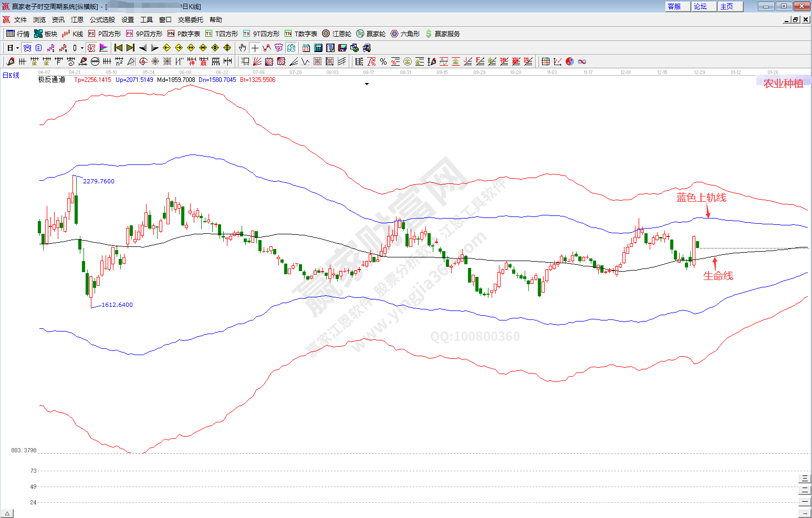Toggle the crosshair cursor button
The width and height of the screenshot is (812, 518).
tap(255, 48)
